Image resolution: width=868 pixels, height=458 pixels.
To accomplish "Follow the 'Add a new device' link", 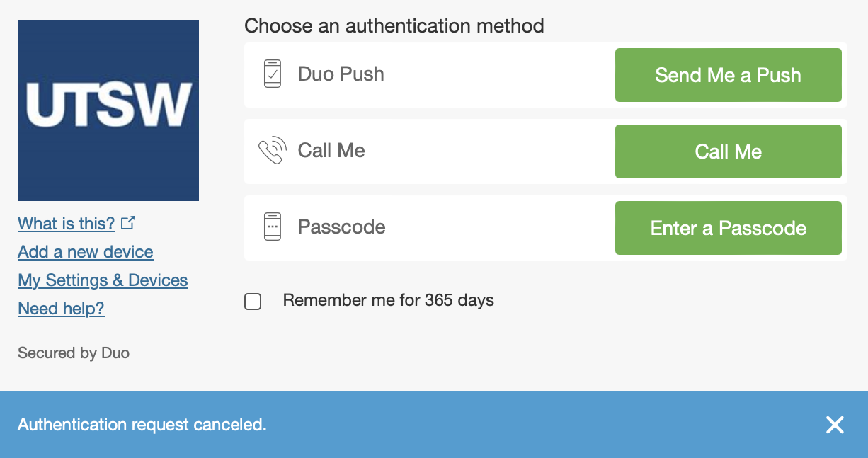I will click(x=86, y=252).
